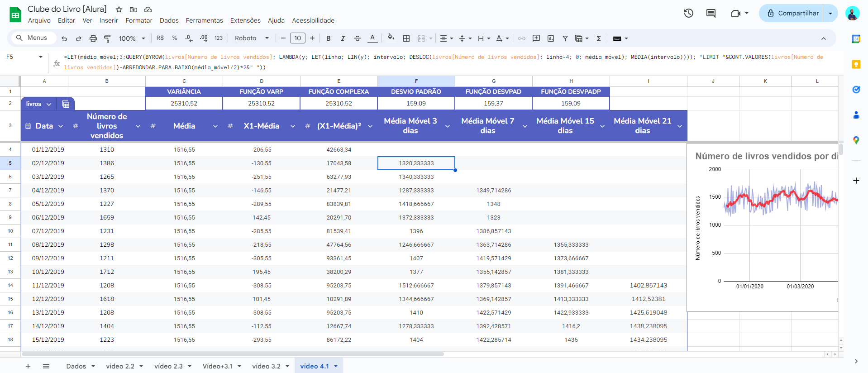Screen dimensions: 868x373
Task: Open the X1-Média column header dropdown
Action: point(293,126)
